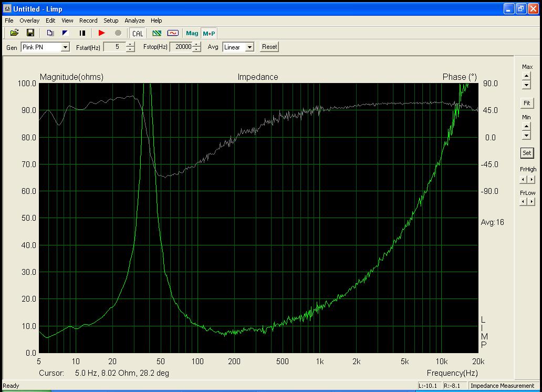This screenshot has height=392, width=542.
Task: Click the FrLow left arrow
Action: pos(523,201)
